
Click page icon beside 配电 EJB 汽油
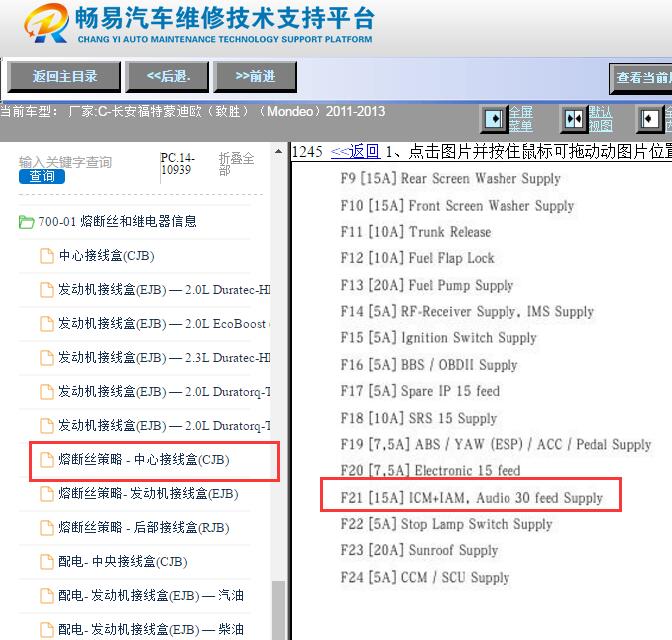[x=46, y=596]
